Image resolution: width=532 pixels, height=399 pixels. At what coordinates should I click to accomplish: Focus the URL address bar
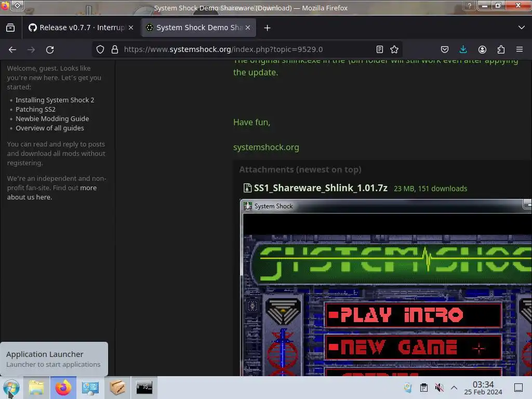click(x=246, y=49)
